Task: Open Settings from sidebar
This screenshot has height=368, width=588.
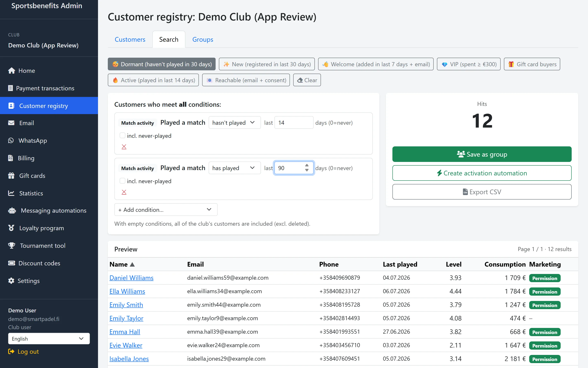Action: coord(49,281)
